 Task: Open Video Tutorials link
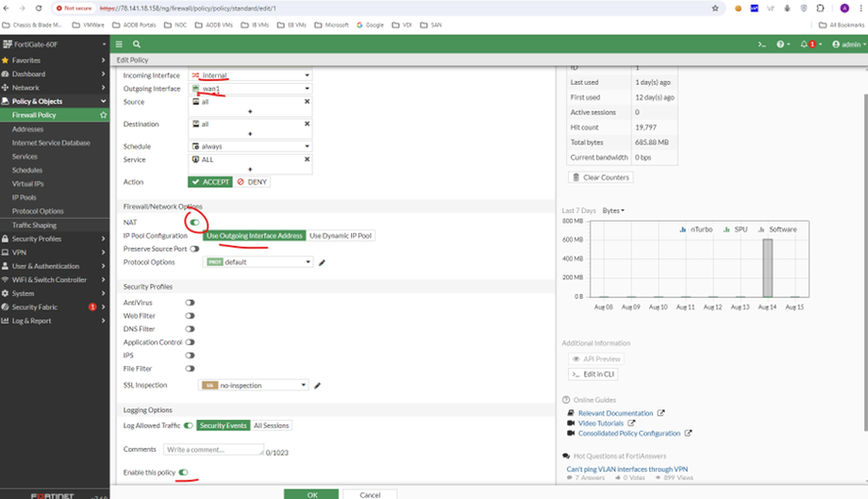tap(601, 424)
